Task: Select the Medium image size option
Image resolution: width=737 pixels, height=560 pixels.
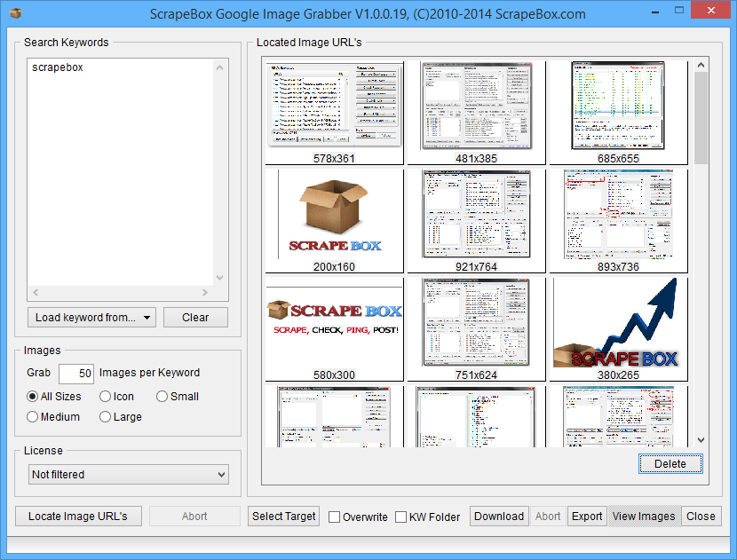Action: [x=33, y=417]
